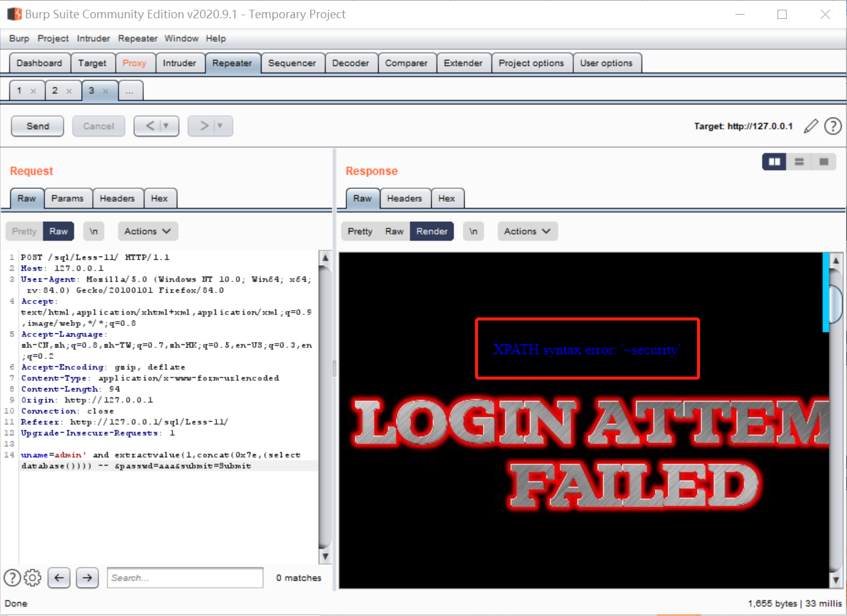Switch to side-by-side layout view

point(774,161)
